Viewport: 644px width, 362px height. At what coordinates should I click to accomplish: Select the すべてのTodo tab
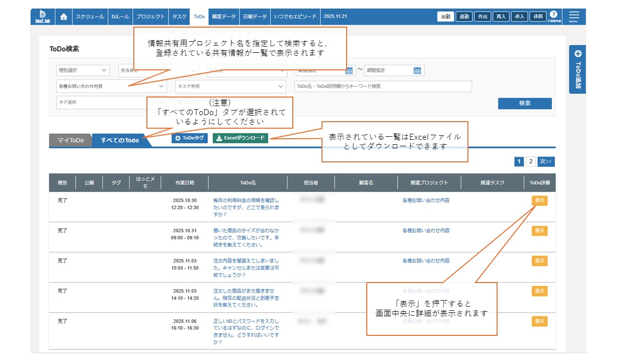tap(120, 140)
